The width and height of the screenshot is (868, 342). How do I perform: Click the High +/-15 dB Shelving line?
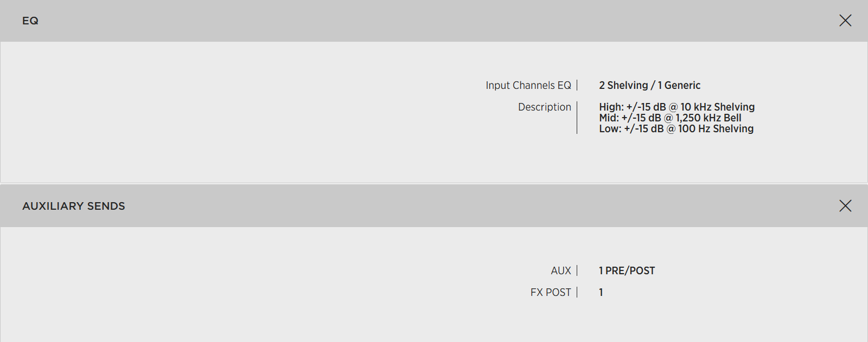coord(676,107)
